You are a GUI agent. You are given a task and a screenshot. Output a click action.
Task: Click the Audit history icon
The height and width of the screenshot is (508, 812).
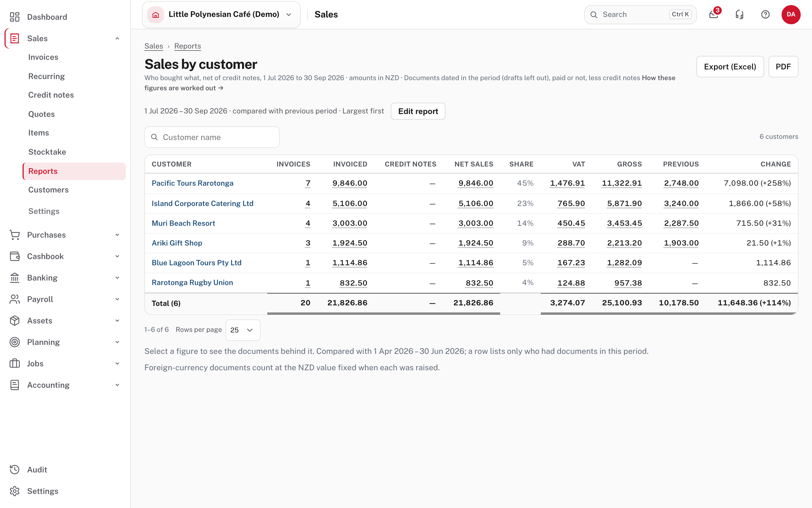point(14,470)
